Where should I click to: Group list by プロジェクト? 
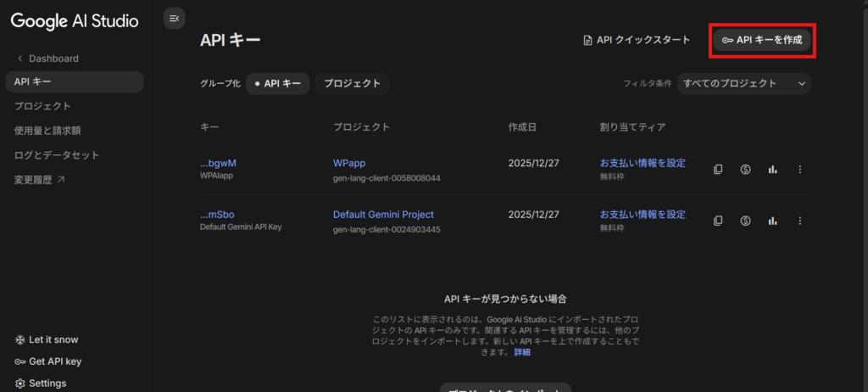point(353,83)
